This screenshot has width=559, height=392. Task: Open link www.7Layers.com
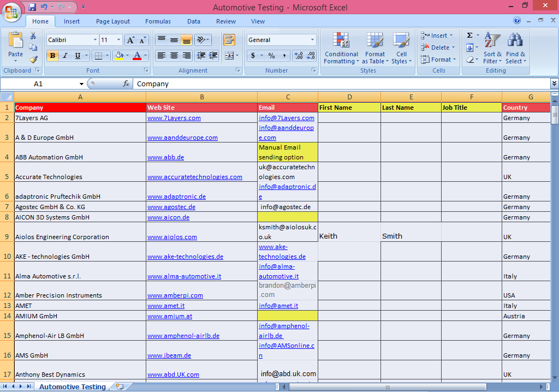point(174,118)
